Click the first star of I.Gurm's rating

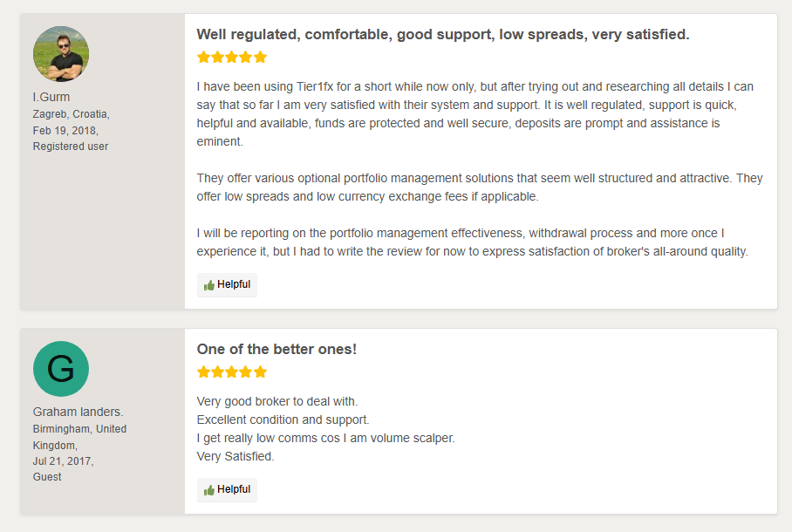click(x=203, y=57)
